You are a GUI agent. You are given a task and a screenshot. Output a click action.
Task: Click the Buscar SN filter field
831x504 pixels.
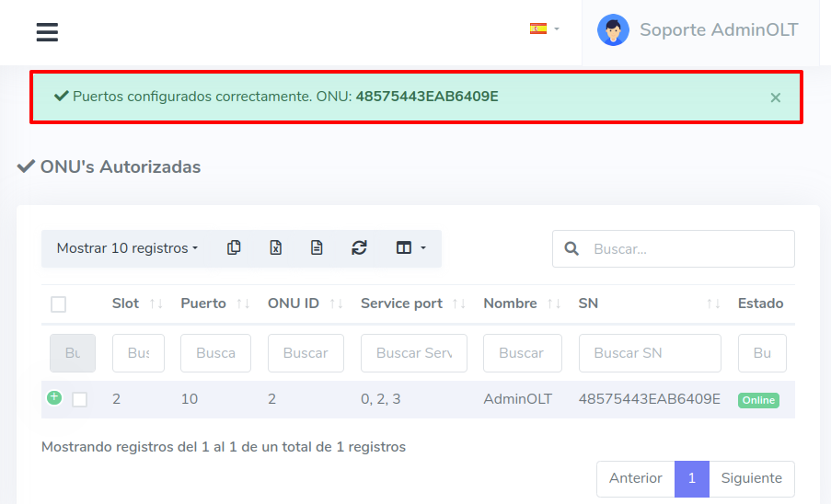649,353
